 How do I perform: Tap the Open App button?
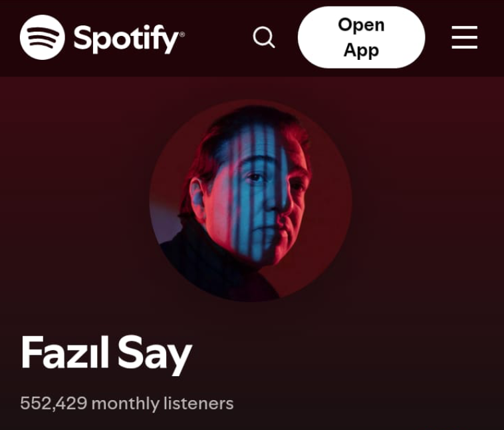tap(361, 37)
